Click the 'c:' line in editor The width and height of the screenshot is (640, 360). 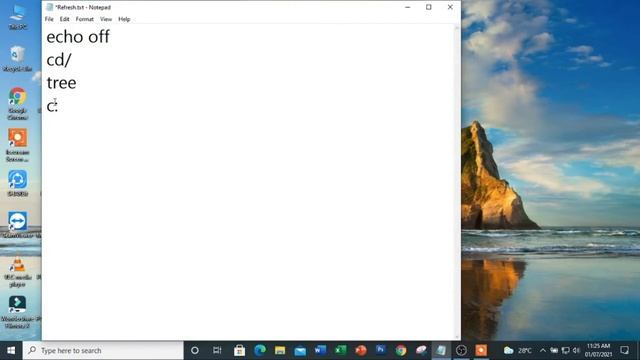tap(52, 106)
